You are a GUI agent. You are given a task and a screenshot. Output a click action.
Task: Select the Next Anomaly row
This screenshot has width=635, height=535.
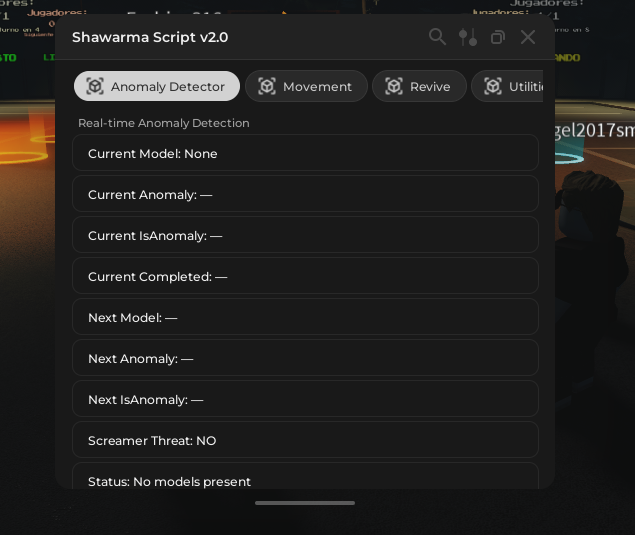[305, 358]
